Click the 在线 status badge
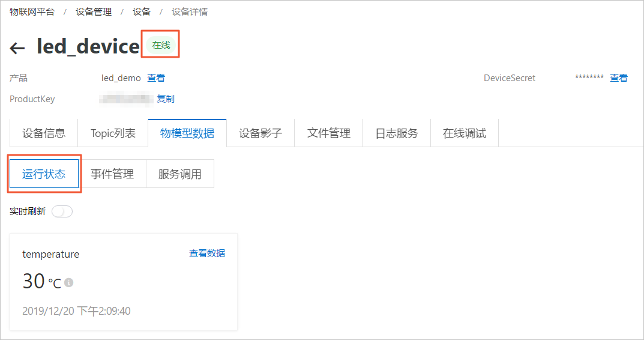The width and height of the screenshot is (644, 340). (161, 45)
